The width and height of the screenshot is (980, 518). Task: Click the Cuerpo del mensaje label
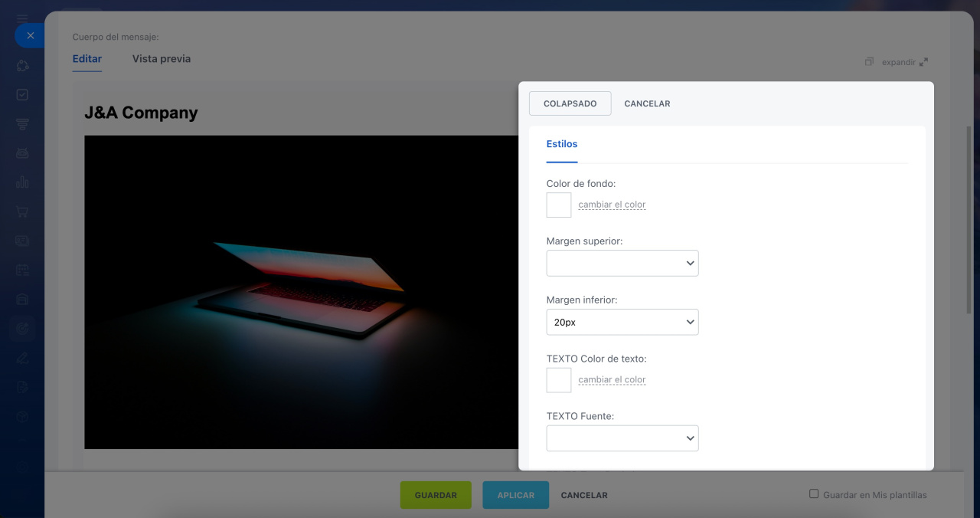coord(116,37)
